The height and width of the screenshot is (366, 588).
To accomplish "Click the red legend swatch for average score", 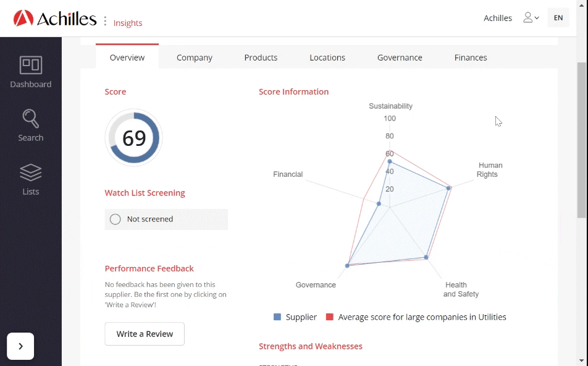I will pyautogui.click(x=330, y=317).
